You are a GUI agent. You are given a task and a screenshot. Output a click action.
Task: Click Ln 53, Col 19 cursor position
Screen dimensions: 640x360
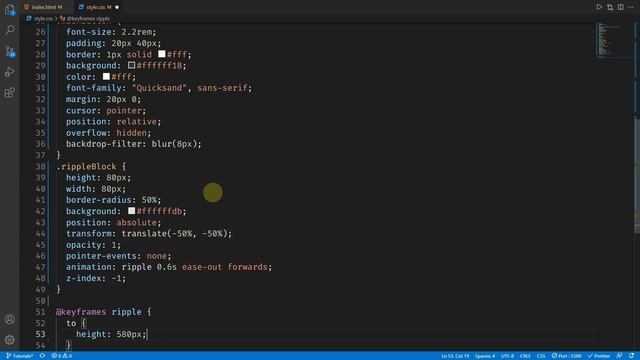(x=455, y=356)
